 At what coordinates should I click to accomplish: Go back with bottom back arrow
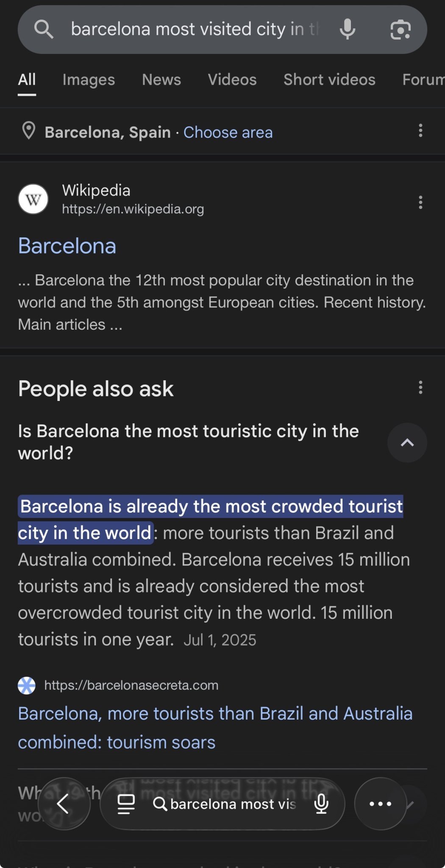(64, 804)
